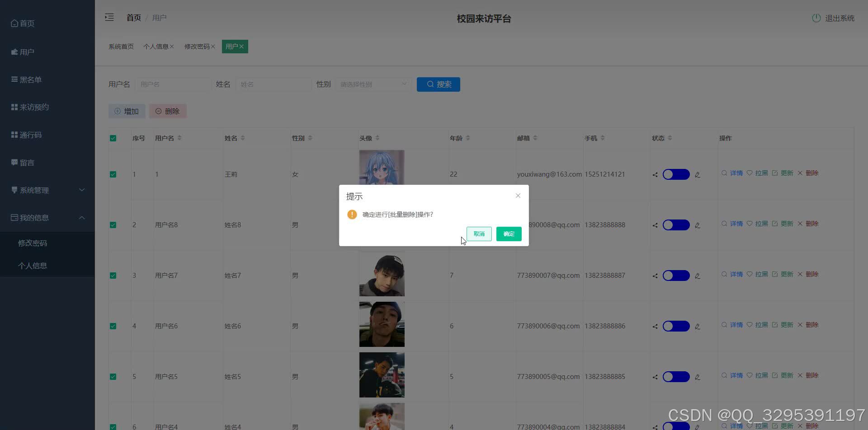Sort by 状态 column sort arrows
Screen dimensions: 868x430
pyautogui.click(x=670, y=138)
